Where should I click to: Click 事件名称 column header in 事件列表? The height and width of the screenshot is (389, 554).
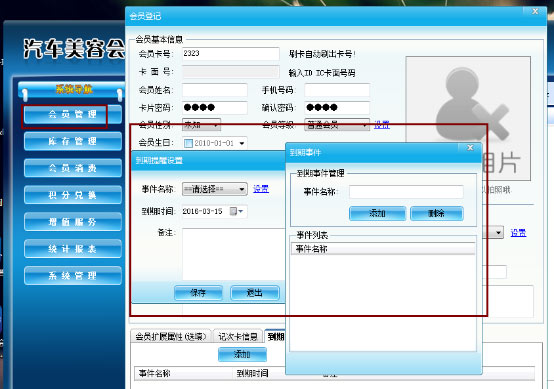pyautogui.click(x=383, y=249)
